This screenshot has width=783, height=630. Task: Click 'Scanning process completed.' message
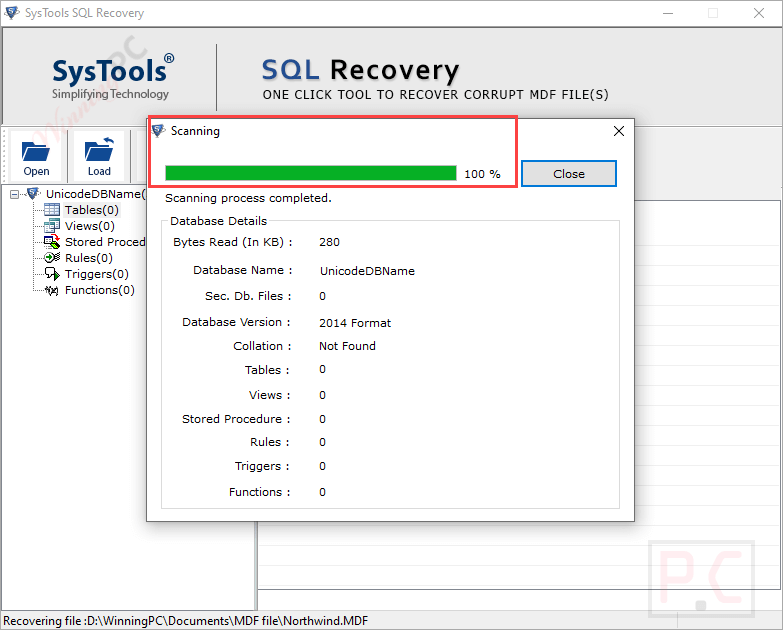248,198
